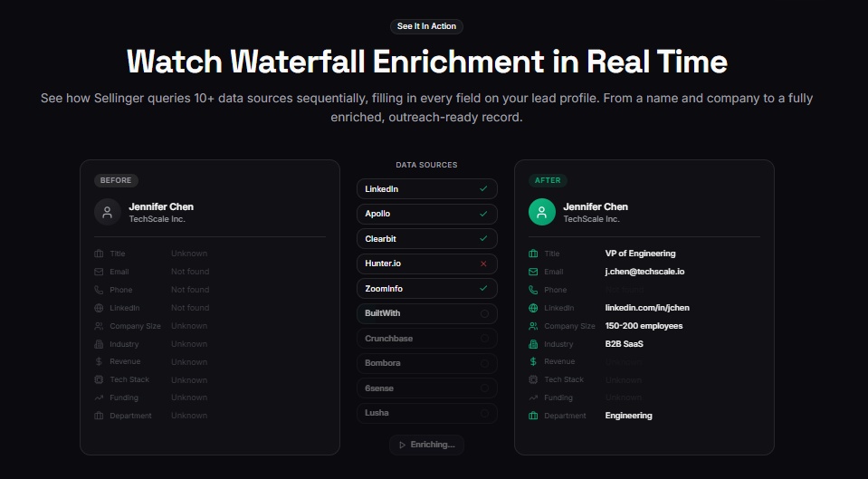Click the pending circle on BuiltWith
This screenshot has width=868, height=479.
click(x=484, y=313)
